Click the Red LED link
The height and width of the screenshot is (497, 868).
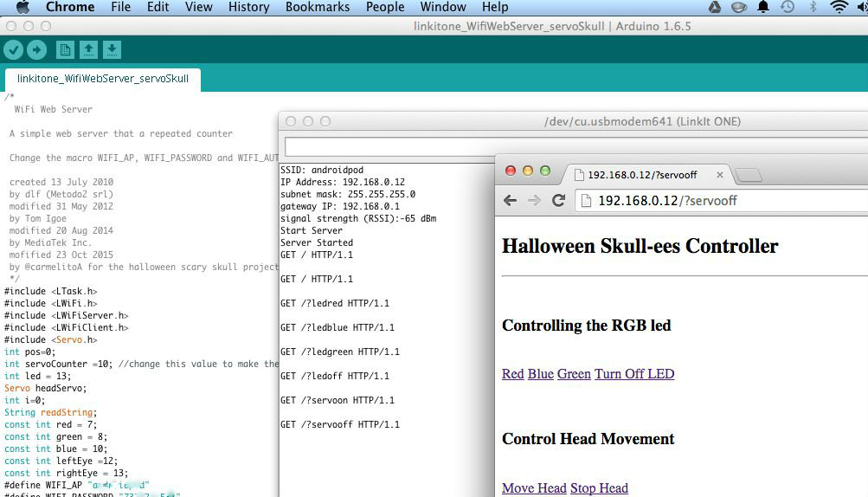coord(512,374)
